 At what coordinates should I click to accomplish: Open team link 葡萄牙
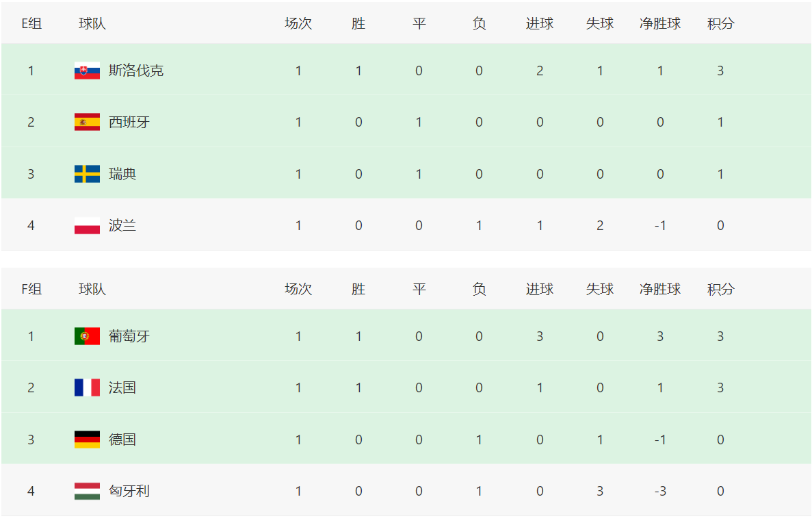[129, 336]
